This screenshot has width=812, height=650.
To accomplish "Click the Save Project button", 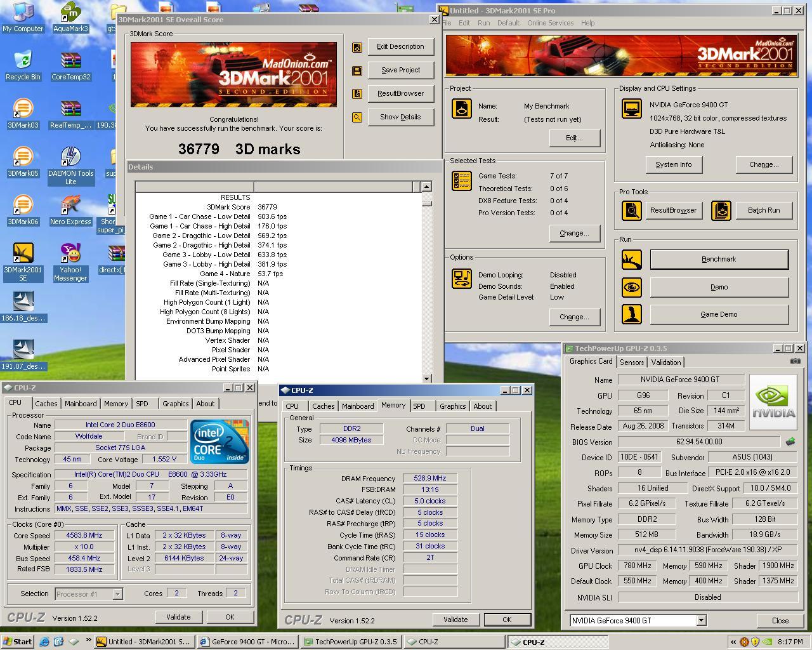I will click(401, 70).
